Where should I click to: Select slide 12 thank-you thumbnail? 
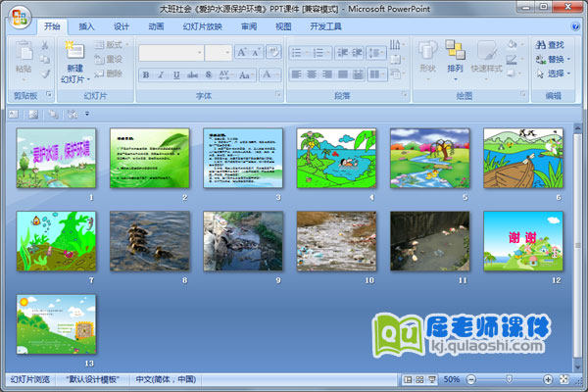[523, 241]
